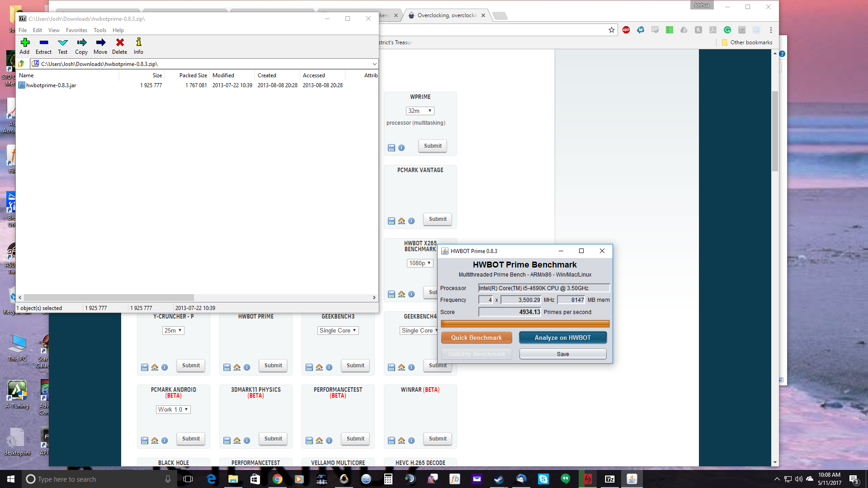Click the Adblock Plus extension icon
The height and width of the screenshot is (488, 868).
[x=626, y=30]
